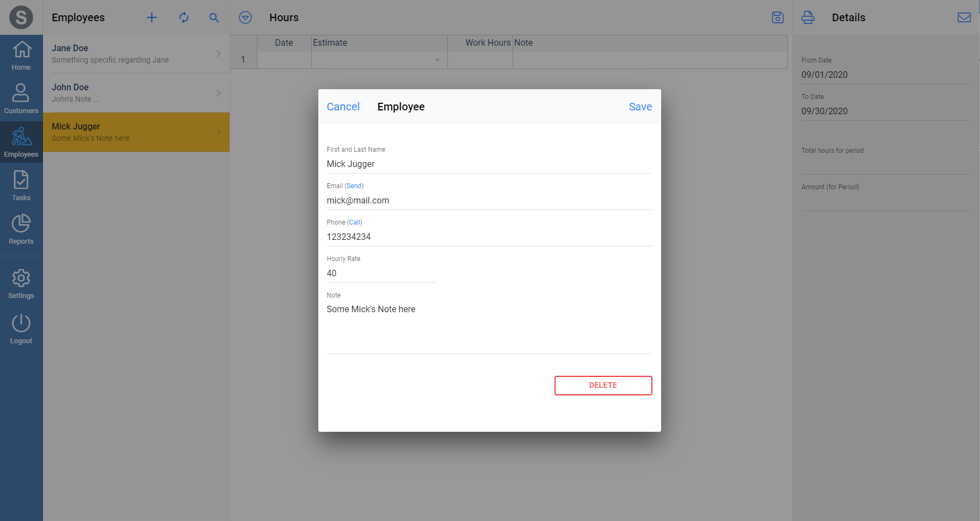Click the Call phone link
980x521 pixels.
(355, 222)
